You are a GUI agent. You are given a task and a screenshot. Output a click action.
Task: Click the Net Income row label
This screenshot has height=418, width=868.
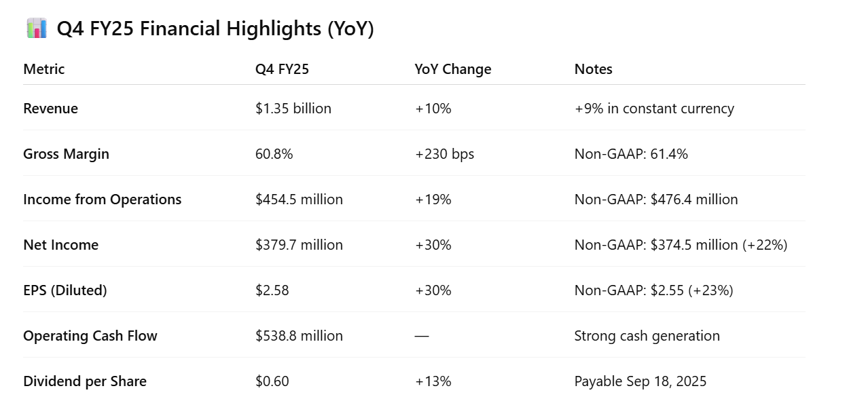[x=60, y=245]
